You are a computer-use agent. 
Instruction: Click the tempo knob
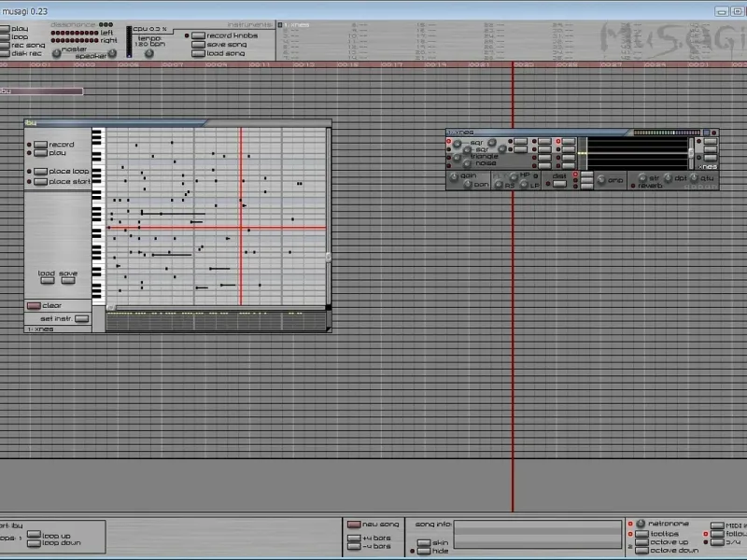149,53
